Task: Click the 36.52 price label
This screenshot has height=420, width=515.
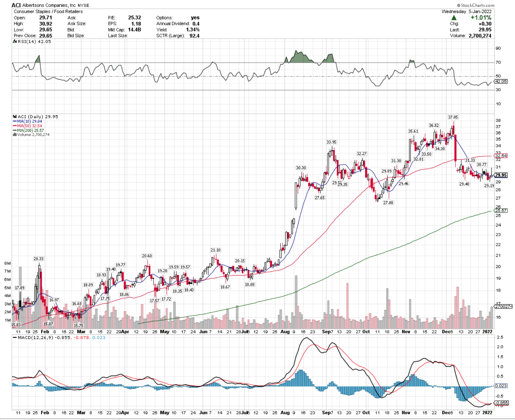Action: tap(434, 125)
